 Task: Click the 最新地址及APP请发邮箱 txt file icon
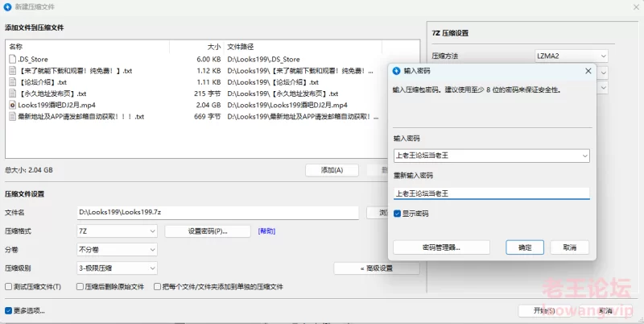(x=12, y=117)
